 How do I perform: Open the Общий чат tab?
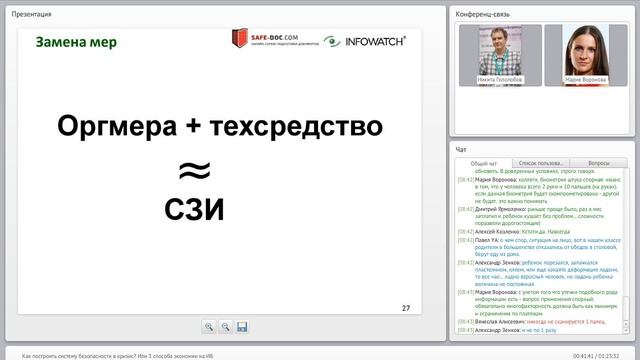pos(484,163)
